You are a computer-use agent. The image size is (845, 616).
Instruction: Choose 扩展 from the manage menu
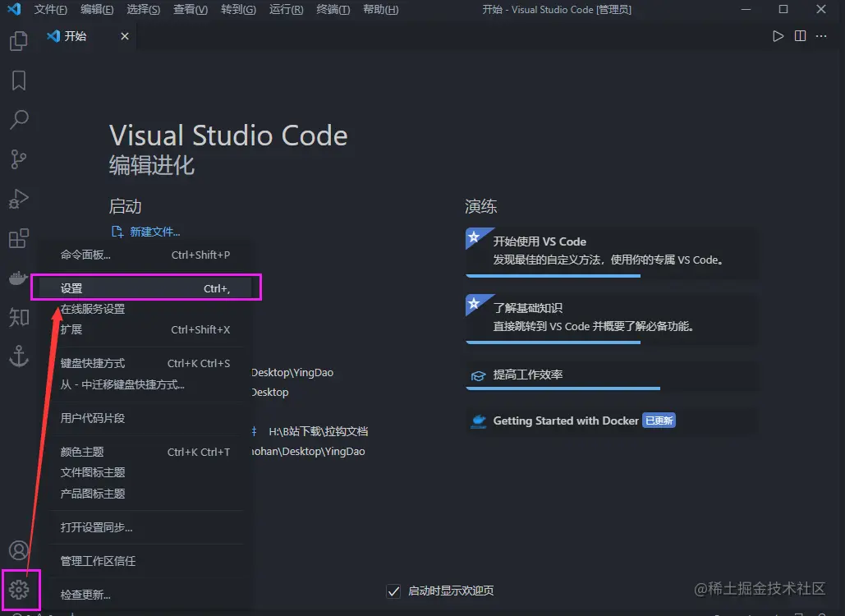[145, 329]
